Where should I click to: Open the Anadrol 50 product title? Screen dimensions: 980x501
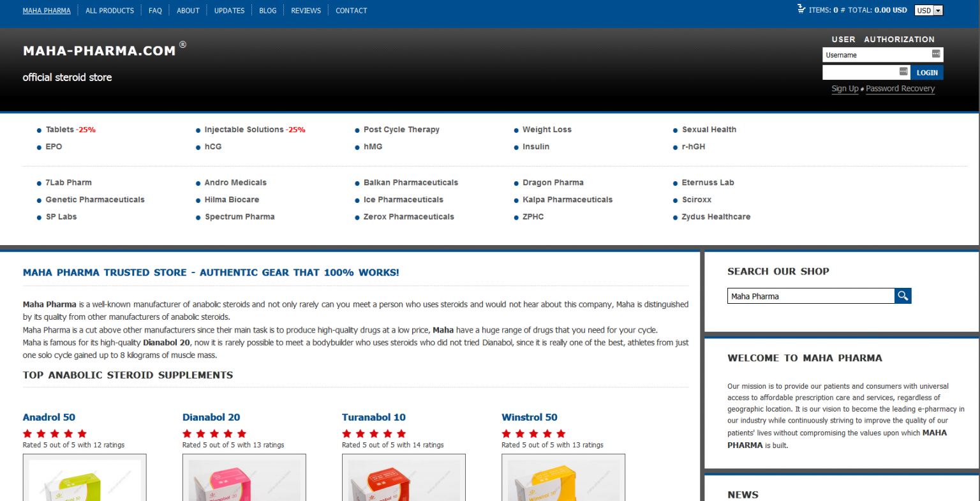(x=49, y=417)
